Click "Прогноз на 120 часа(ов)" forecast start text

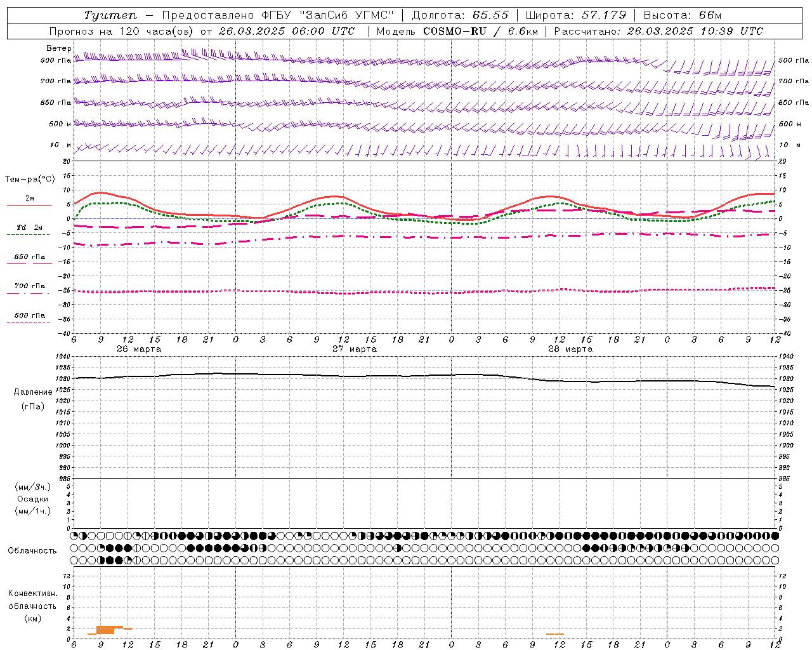click(122, 31)
